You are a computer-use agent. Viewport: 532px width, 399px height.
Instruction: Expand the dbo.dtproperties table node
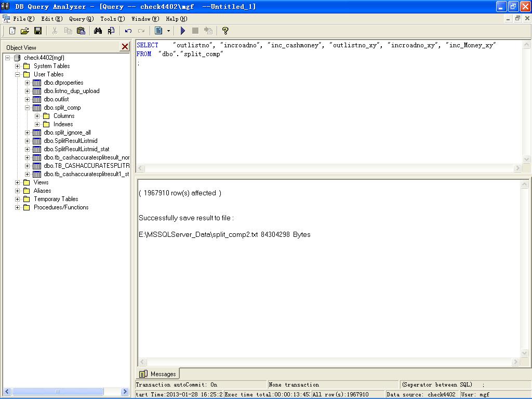point(27,83)
